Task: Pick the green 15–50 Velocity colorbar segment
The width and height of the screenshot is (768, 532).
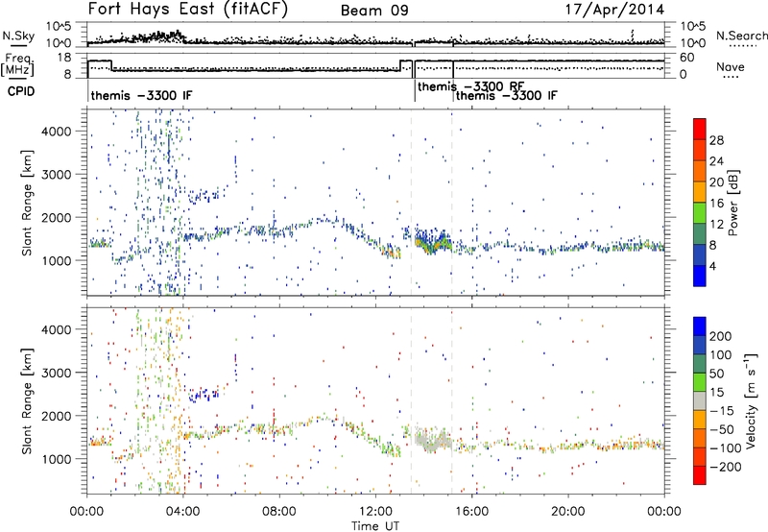Action: (700, 382)
